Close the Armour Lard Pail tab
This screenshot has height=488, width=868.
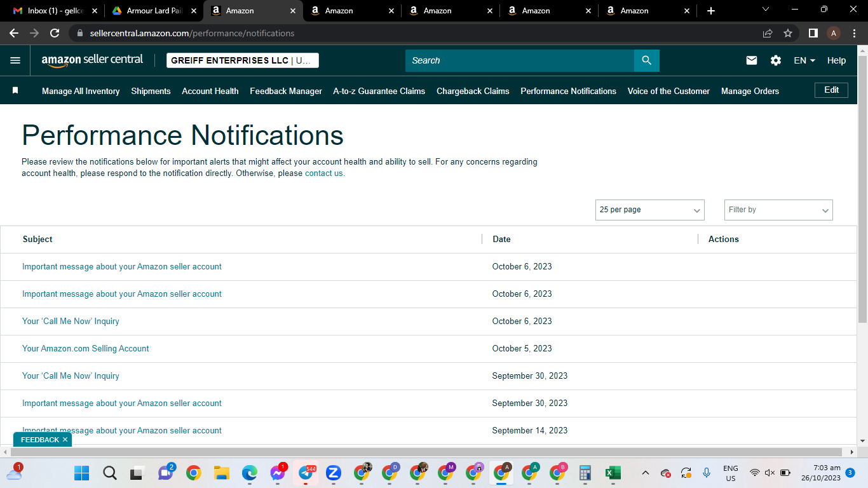[x=193, y=11]
